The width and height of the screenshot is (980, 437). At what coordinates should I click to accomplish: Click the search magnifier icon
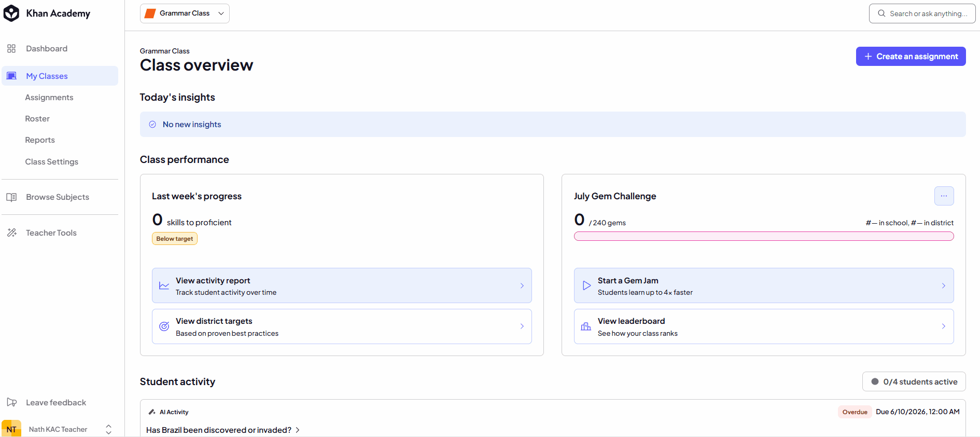[881, 13]
